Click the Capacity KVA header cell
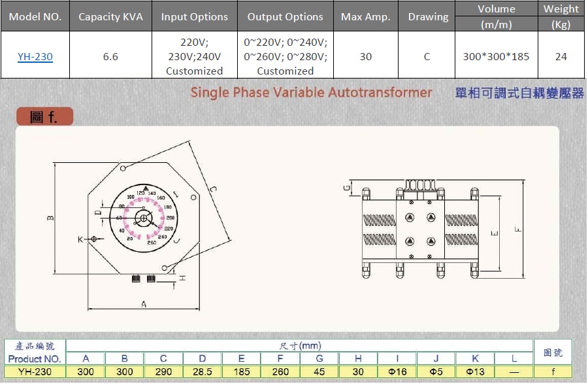Image resolution: width=588 pixels, height=384 pixels. (x=110, y=17)
